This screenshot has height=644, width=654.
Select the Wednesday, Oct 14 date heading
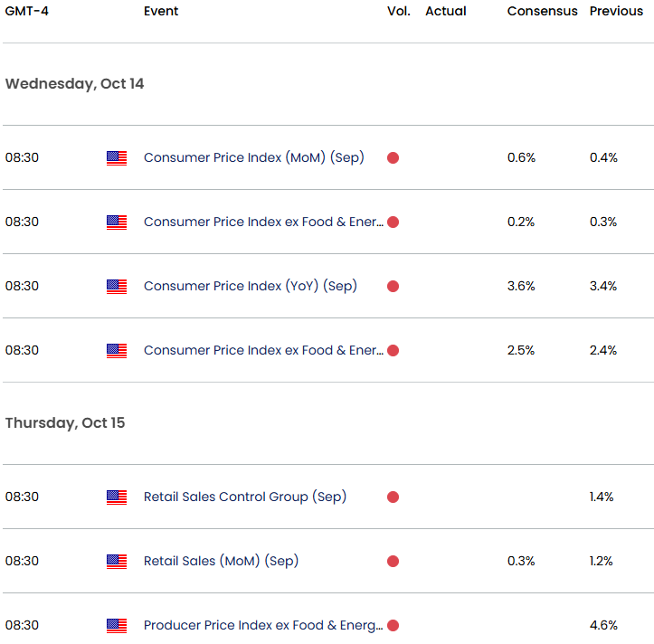75,84
